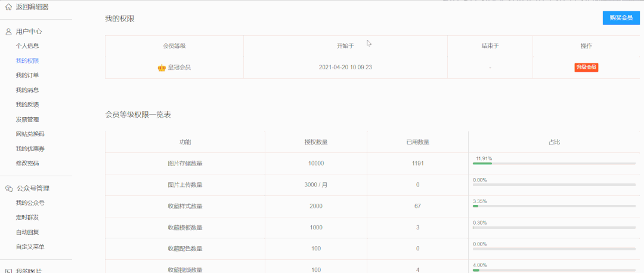Click the 收藏配色数量 row label
644x273 pixels.
pyautogui.click(x=185, y=249)
